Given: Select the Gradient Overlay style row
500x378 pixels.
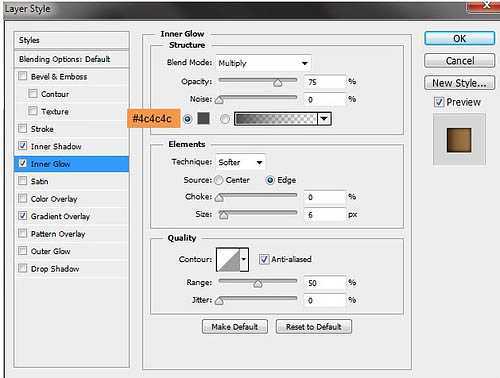Looking at the screenshot, I should pyautogui.click(x=72, y=216).
